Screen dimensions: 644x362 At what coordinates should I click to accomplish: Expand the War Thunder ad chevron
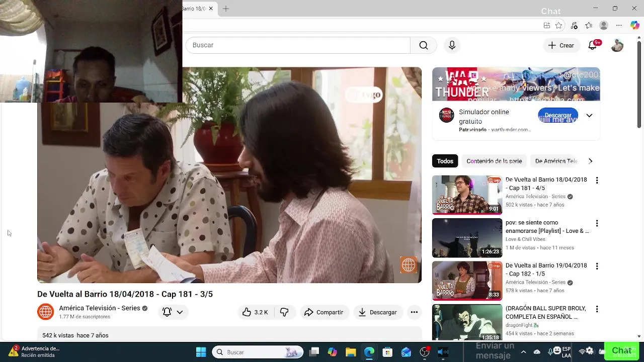click(x=589, y=116)
